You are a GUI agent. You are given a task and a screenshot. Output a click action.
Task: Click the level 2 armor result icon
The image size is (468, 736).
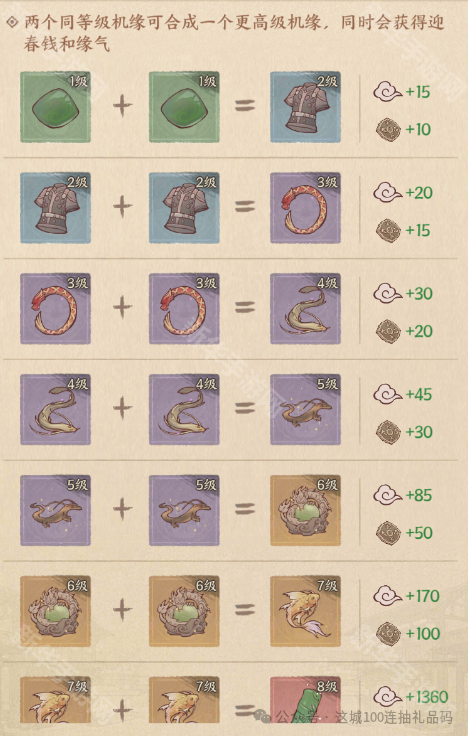pyautogui.click(x=306, y=107)
